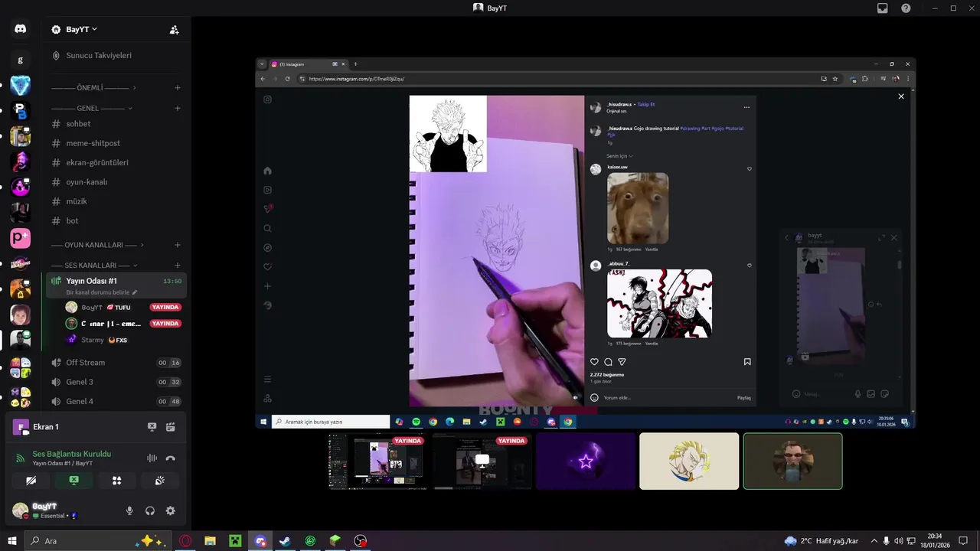Add channel to SES KANALLARI category
The height and width of the screenshot is (551, 980).
click(178, 266)
